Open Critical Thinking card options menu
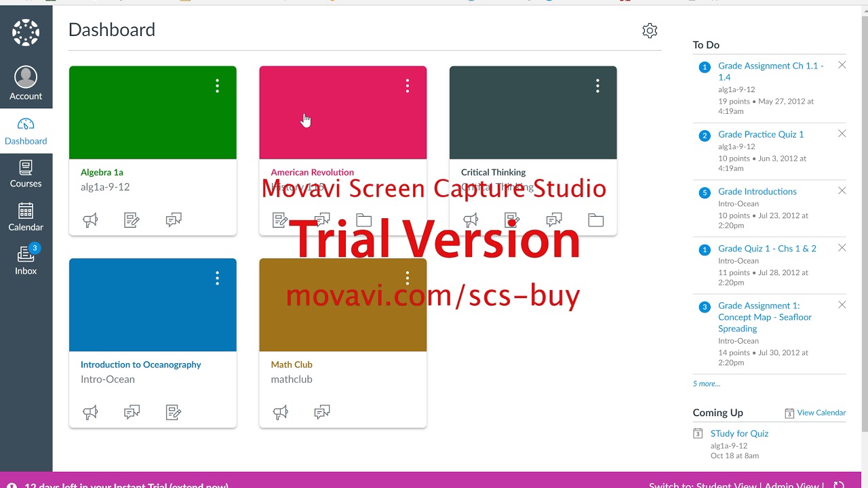Image resolution: width=868 pixels, height=488 pixels. click(597, 85)
